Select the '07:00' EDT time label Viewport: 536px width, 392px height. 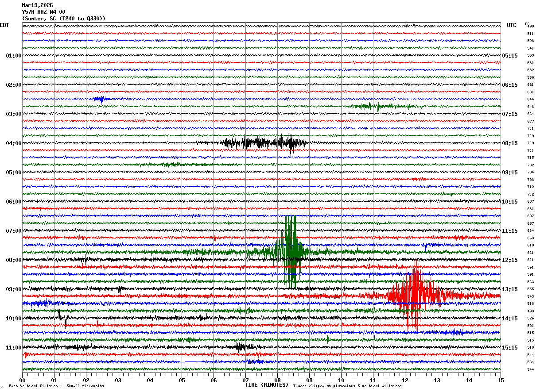(14, 231)
